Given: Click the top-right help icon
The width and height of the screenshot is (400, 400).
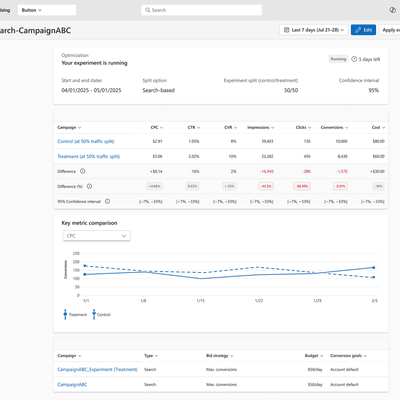Looking at the screenshot, I should pyautogui.click(x=392, y=10).
